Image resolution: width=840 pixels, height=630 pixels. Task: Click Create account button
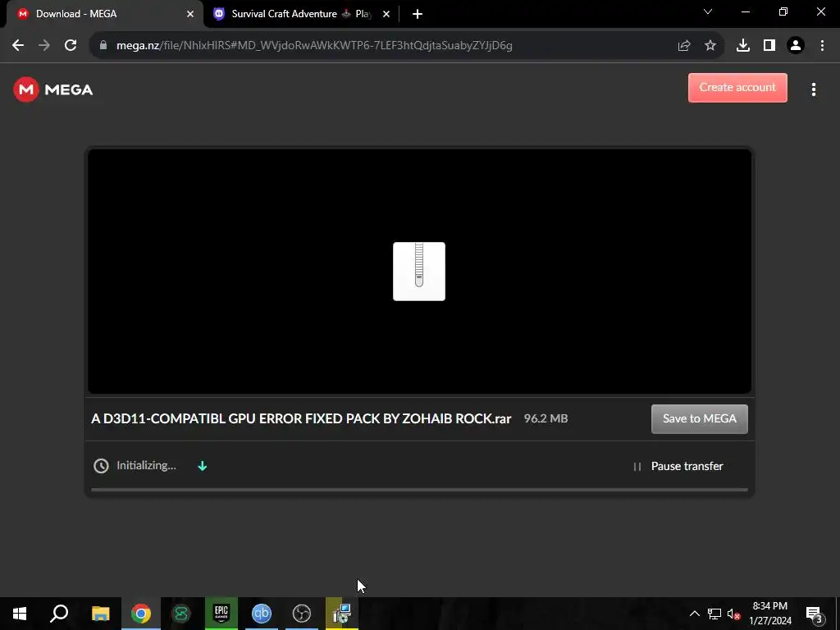(737, 87)
